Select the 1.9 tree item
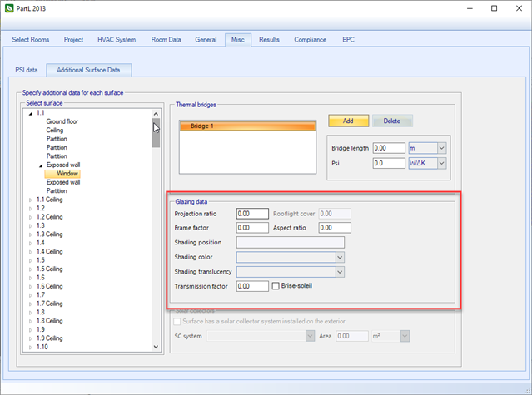This screenshot has height=395, width=532. (x=41, y=329)
